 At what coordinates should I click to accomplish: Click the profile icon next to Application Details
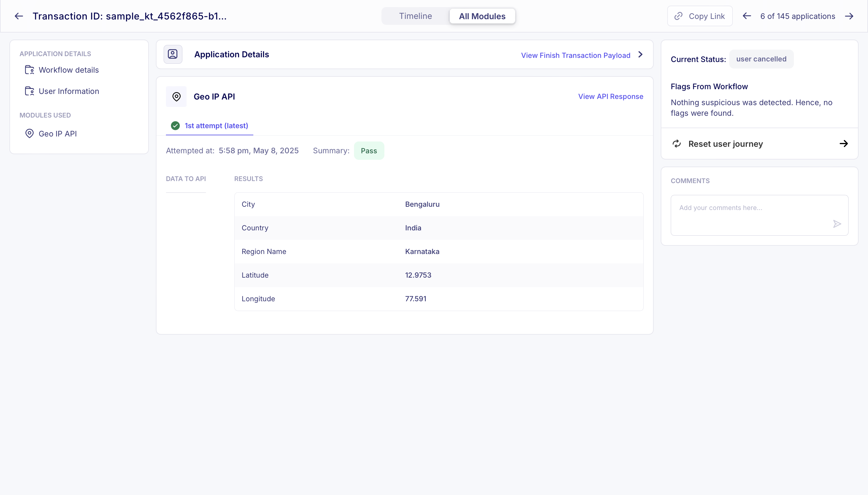pyautogui.click(x=173, y=54)
